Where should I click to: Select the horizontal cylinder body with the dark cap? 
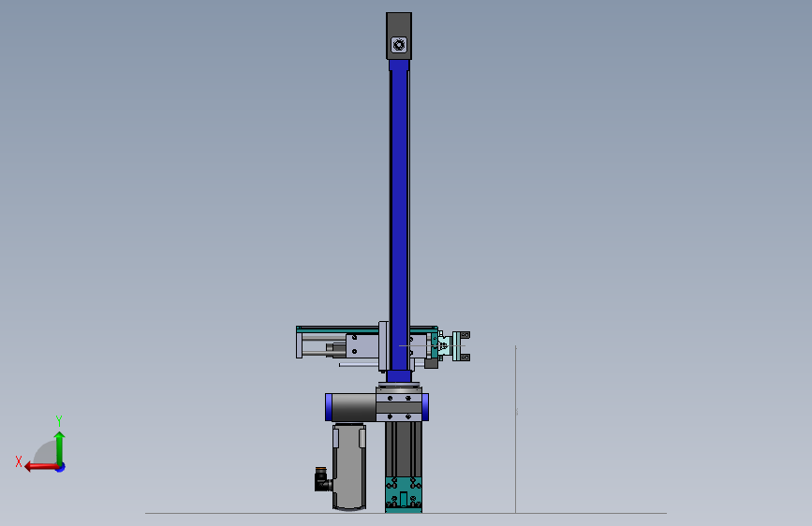click(353, 407)
